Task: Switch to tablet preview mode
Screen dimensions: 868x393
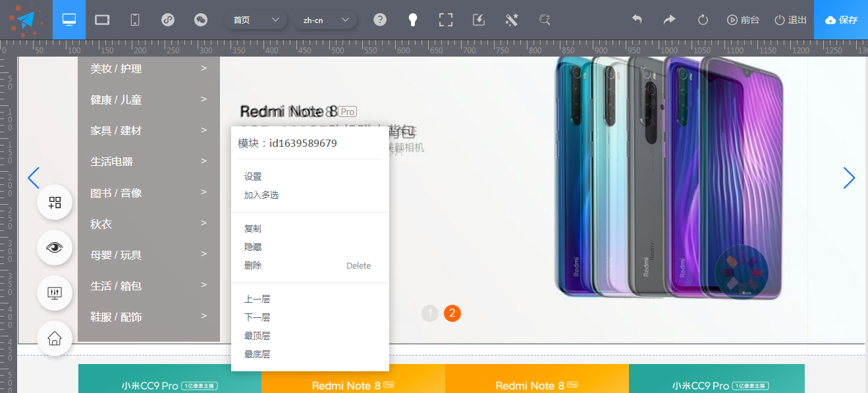Action: pos(101,20)
